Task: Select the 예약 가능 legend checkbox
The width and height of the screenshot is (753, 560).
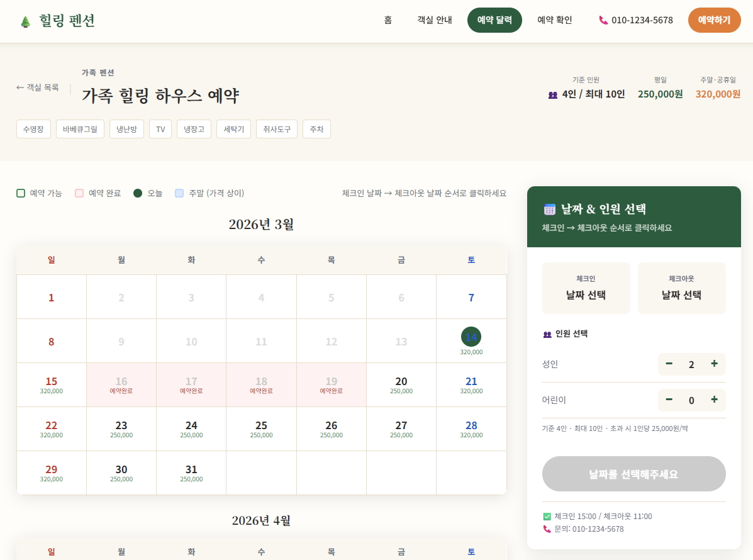Action: click(21, 193)
